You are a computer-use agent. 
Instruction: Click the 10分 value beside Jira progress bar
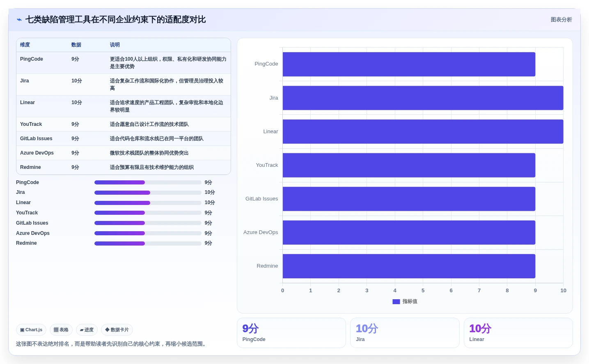(x=210, y=192)
